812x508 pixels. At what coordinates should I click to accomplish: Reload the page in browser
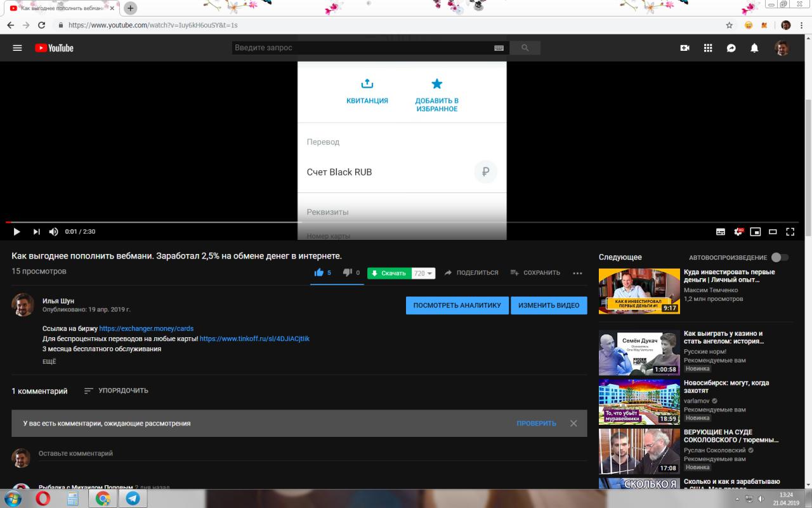point(42,25)
